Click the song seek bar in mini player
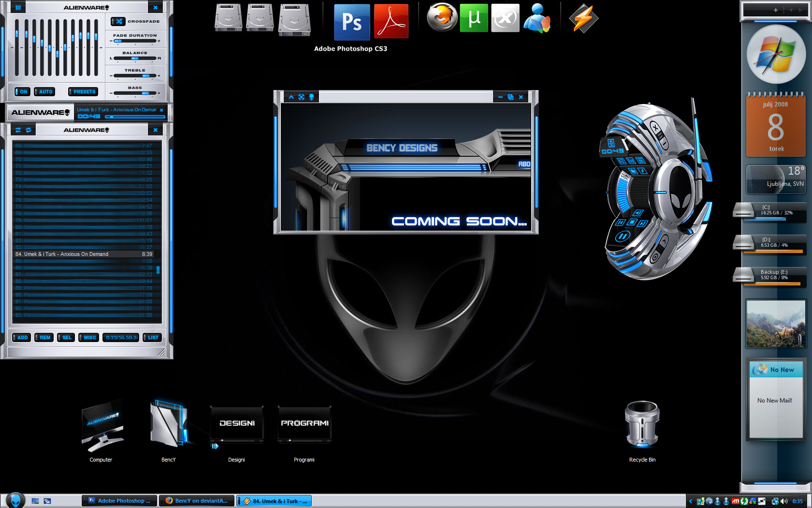Viewport: 812px width, 508px height. click(135, 117)
